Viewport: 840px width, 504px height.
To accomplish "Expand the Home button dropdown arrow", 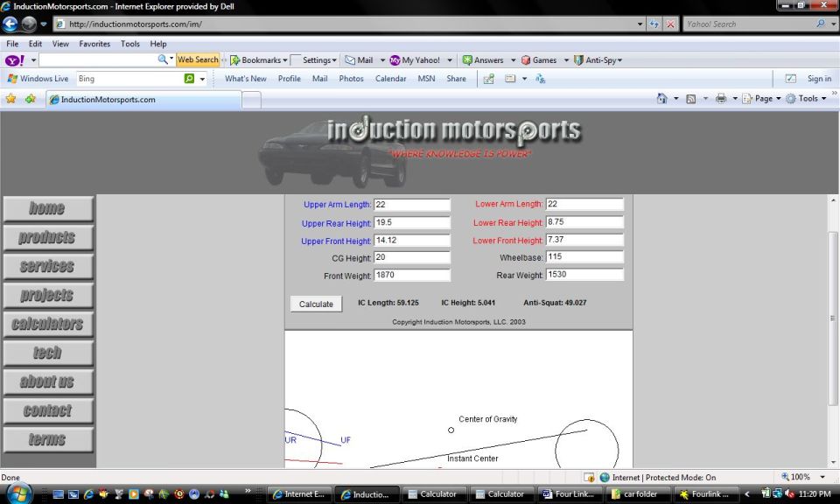I will pos(676,99).
